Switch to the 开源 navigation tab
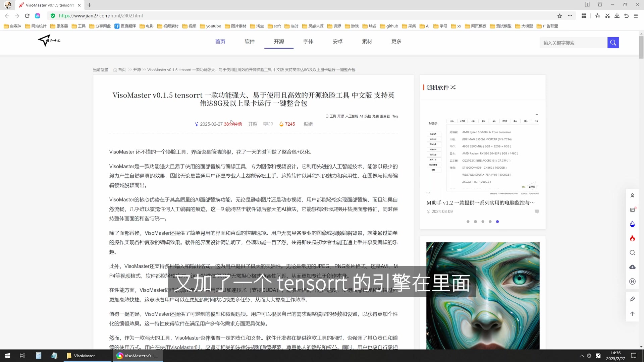Image resolution: width=644 pixels, height=362 pixels. pyautogui.click(x=279, y=42)
